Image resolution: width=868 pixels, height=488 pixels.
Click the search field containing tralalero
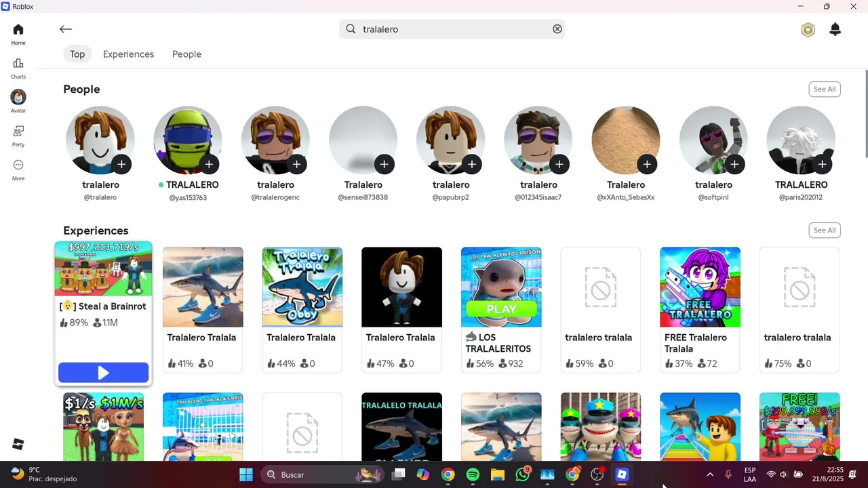click(x=452, y=29)
